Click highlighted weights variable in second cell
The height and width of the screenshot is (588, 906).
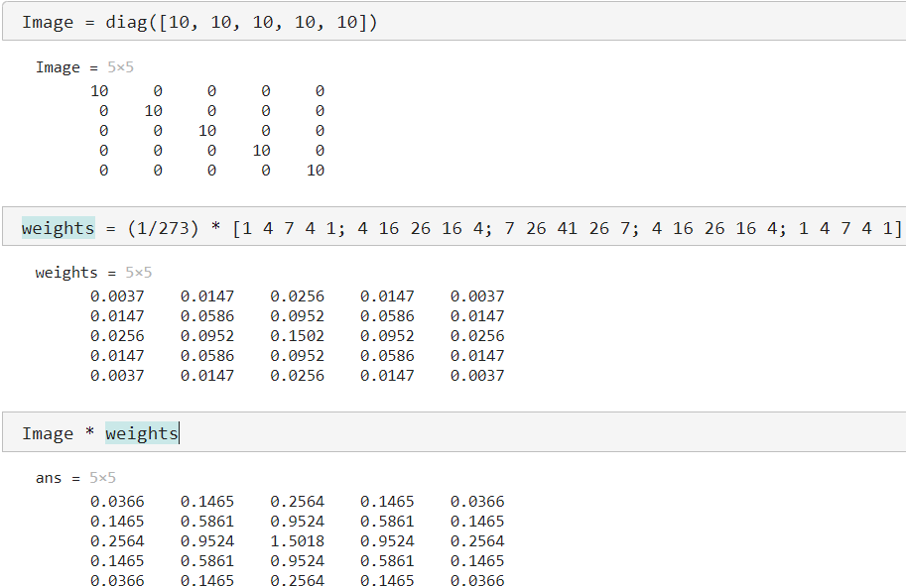pyautogui.click(x=58, y=228)
